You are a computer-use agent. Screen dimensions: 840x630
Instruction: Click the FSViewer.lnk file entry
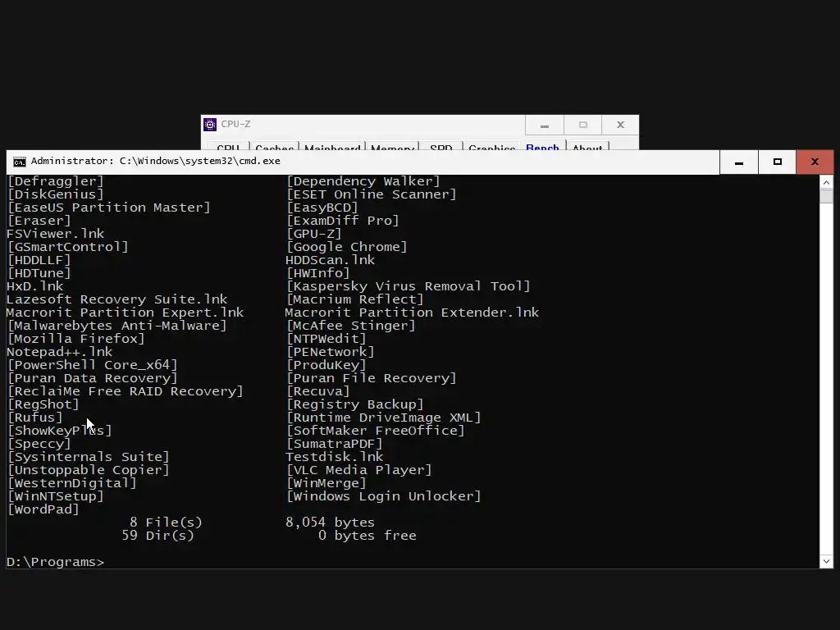(55, 234)
